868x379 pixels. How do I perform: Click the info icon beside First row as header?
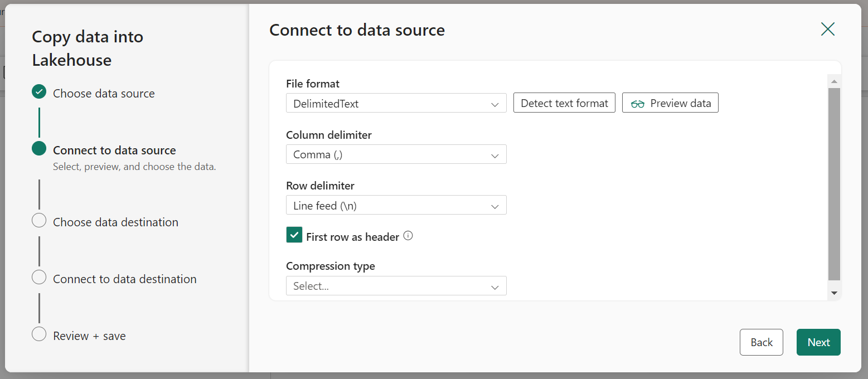[x=408, y=236]
